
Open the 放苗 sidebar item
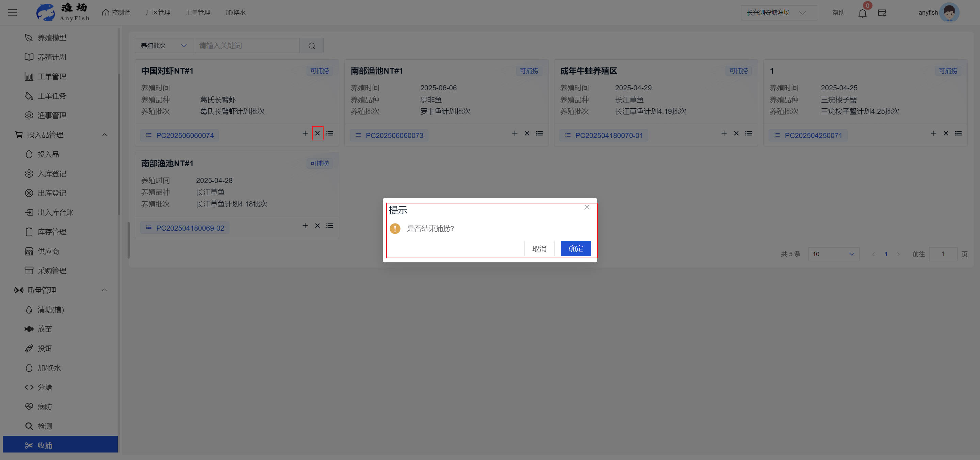(45, 328)
